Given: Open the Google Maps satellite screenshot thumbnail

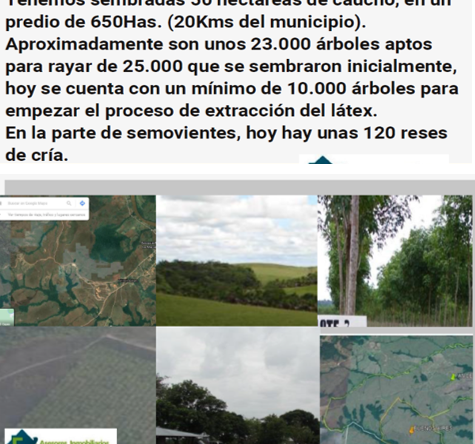Looking at the screenshot, I should click(x=78, y=260).
